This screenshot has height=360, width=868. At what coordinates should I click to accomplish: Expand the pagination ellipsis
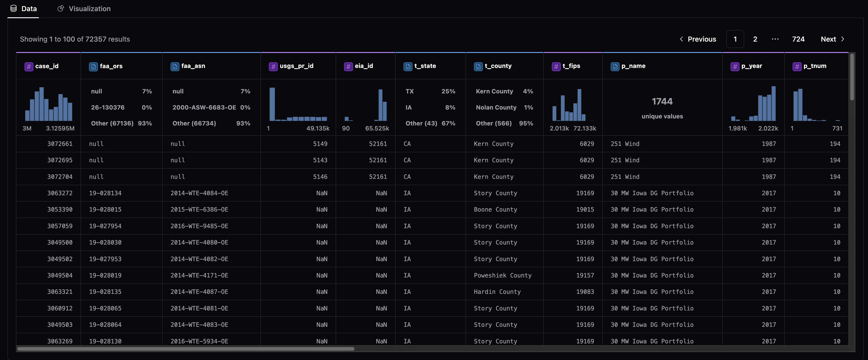coord(775,39)
